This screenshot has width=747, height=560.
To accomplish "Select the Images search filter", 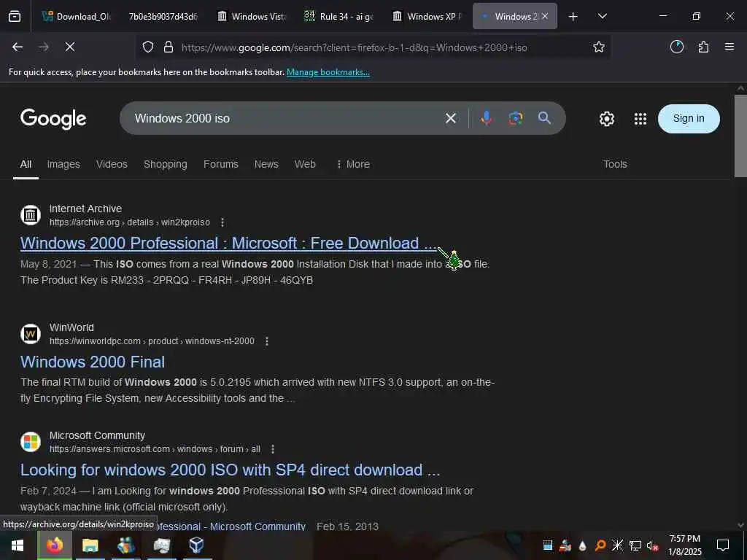I will [x=63, y=164].
